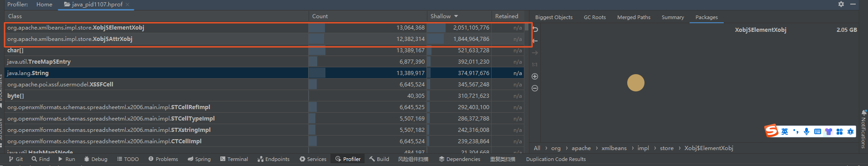Click the 'apache' breadcrumb
This screenshot has width=868, height=166.
point(581,148)
